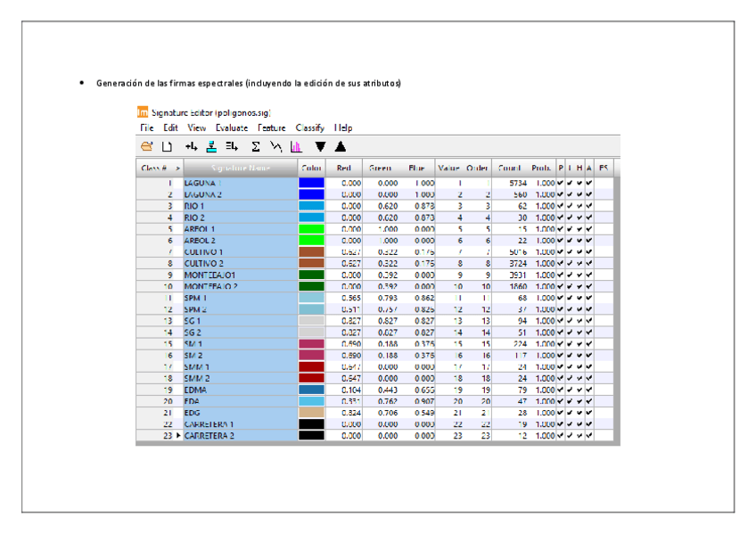The height and width of the screenshot is (534, 756).
Task: Click Create New Signature from AOI icon
Action: [191, 146]
